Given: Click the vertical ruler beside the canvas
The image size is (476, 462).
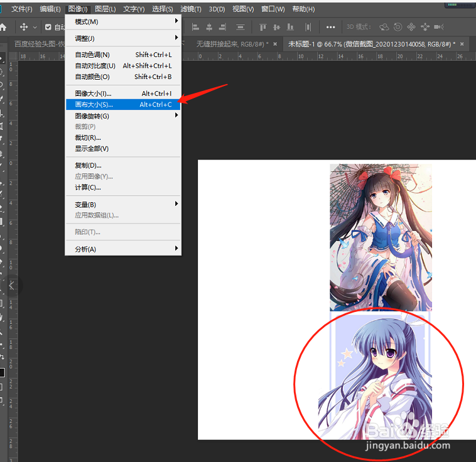Looking at the screenshot, I should 12,261.
